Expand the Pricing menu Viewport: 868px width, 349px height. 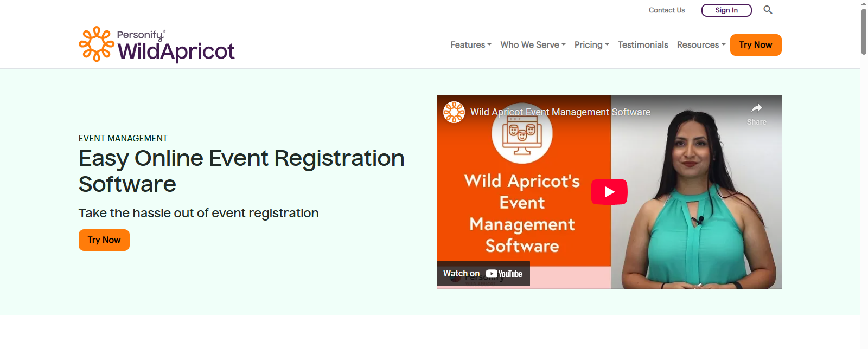591,45
